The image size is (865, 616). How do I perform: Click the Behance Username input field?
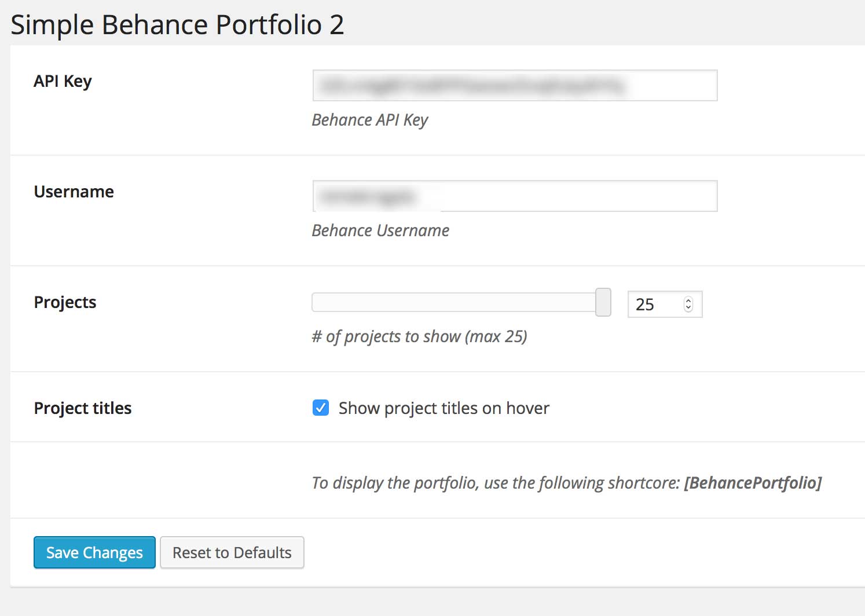pos(515,196)
